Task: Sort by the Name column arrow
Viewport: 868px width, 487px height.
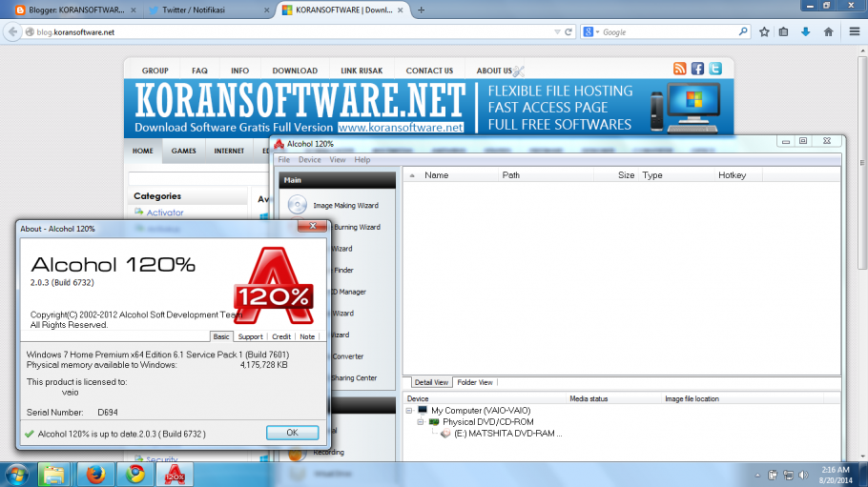Action: click(x=412, y=175)
